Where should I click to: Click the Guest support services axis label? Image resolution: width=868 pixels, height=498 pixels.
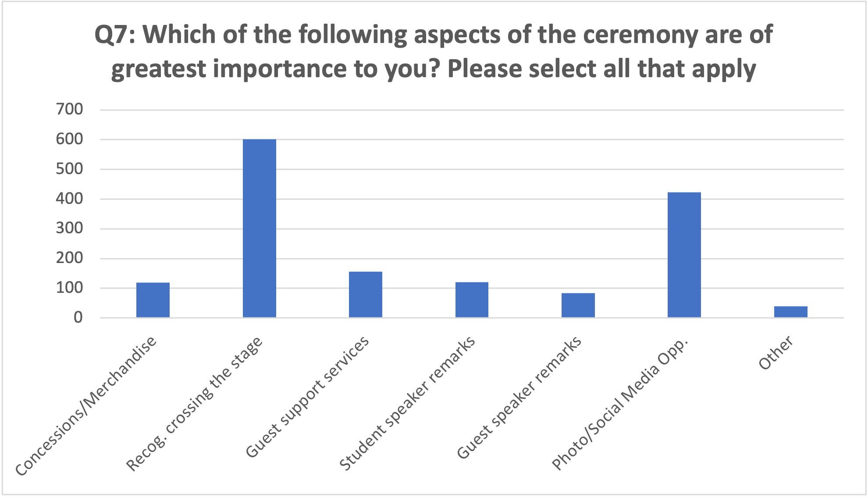click(x=307, y=397)
